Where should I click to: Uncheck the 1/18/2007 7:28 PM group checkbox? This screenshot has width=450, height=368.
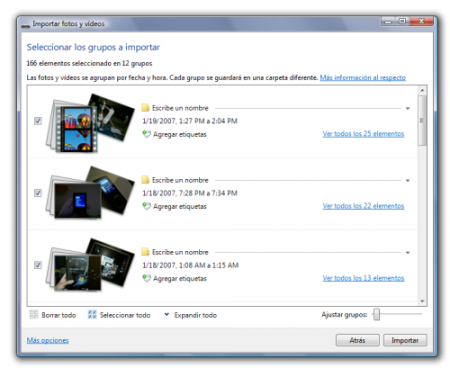click(38, 193)
